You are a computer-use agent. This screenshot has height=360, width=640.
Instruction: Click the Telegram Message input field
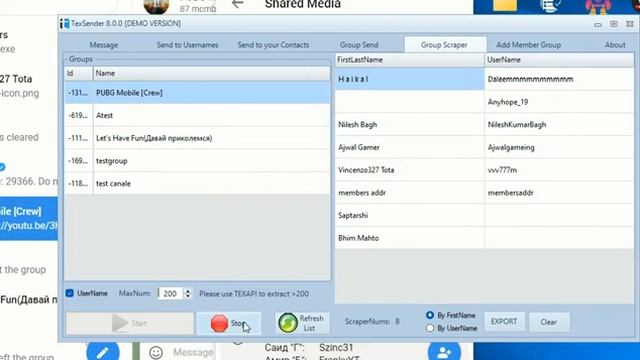(193, 352)
